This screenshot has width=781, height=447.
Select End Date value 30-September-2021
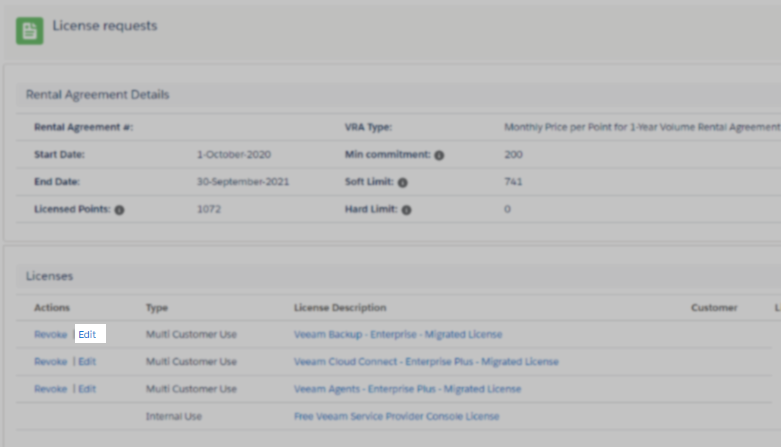pos(243,182)
